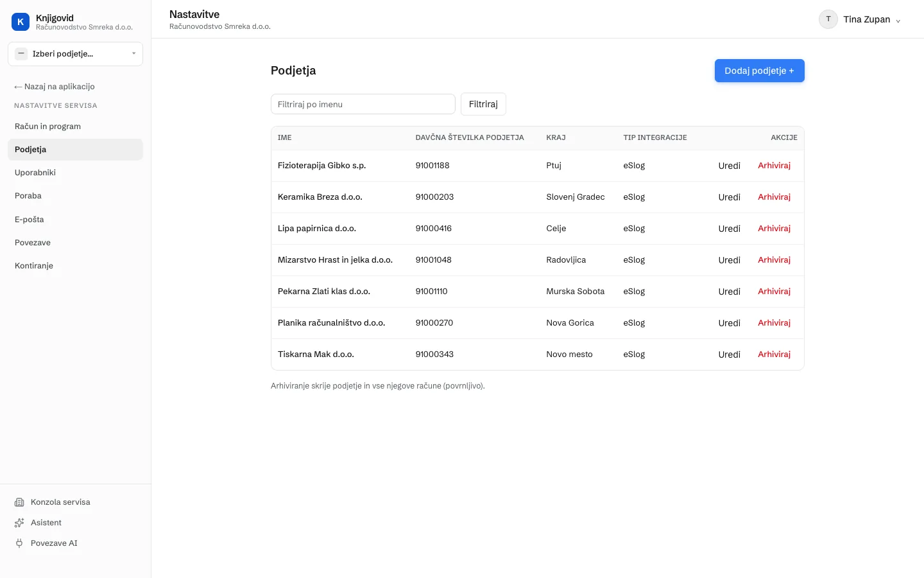Image resolution: width=924 pixels, height=578 pixels.
Task: Archive Tiskarna Mak d.o.o.
Action: coord(774,355)
